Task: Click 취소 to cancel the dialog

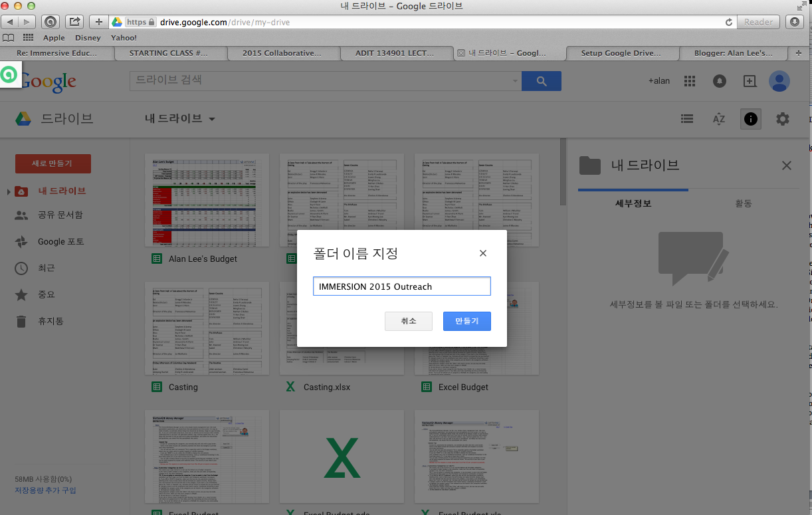Action: point(408,322)
